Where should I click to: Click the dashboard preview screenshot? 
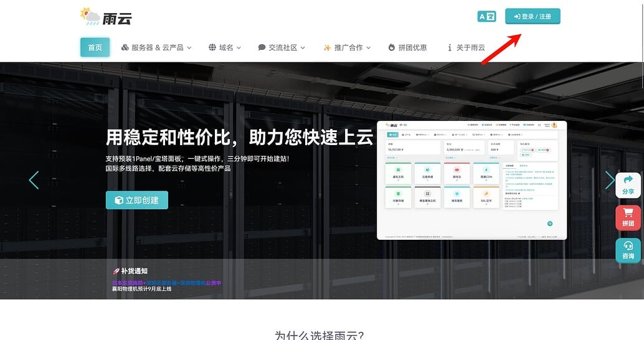tap(472, 180)
